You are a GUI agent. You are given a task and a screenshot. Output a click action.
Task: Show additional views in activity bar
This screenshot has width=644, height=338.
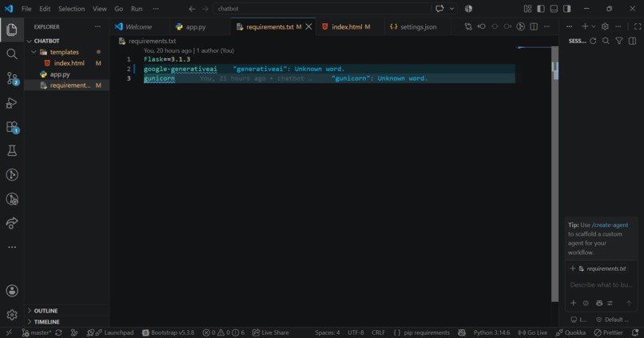pos(11,247)
